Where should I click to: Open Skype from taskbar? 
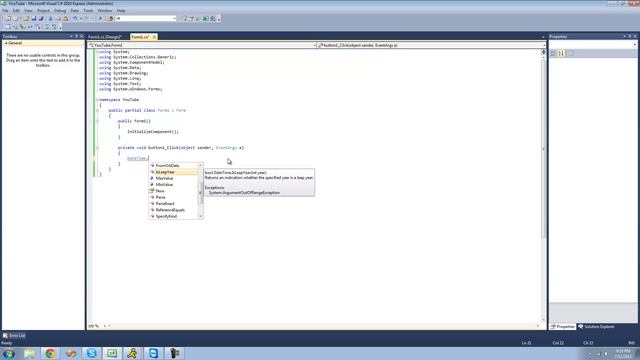coord(91,353)
